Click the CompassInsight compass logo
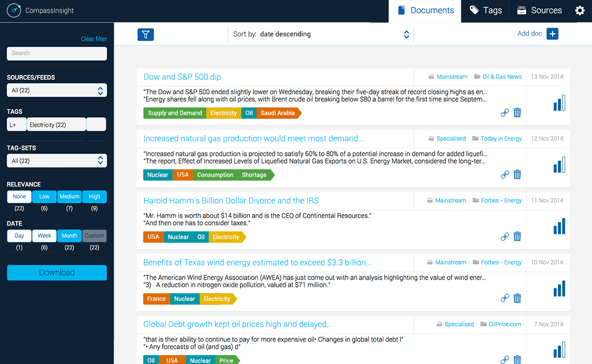This screenshot has height=364, width=592. click(13, 11)
